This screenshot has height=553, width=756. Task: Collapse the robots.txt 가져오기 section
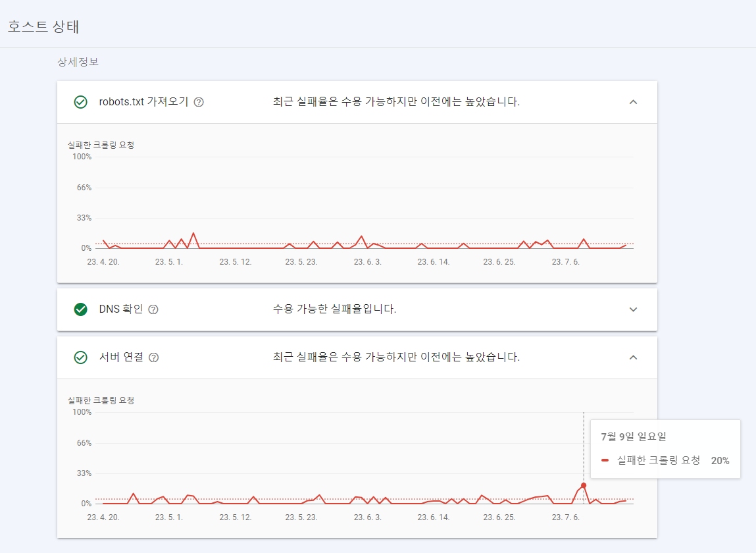tap(633, 102)
